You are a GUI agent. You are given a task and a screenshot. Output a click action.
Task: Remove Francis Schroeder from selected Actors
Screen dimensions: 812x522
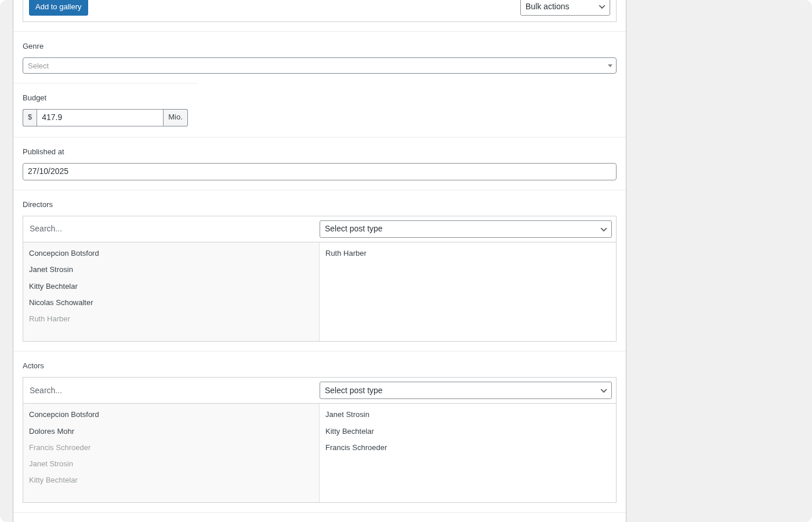coord(356,447)
